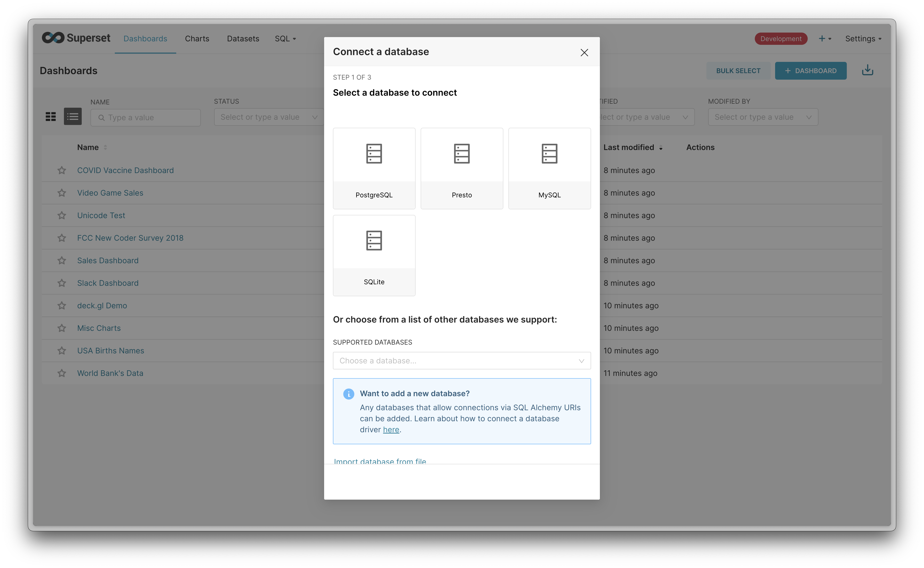Click the Superset logo
The image size is (924, 568).
[76, 38]
